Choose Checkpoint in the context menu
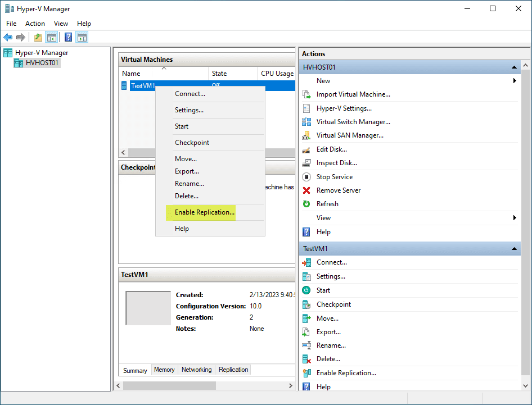 pos(210,143)
